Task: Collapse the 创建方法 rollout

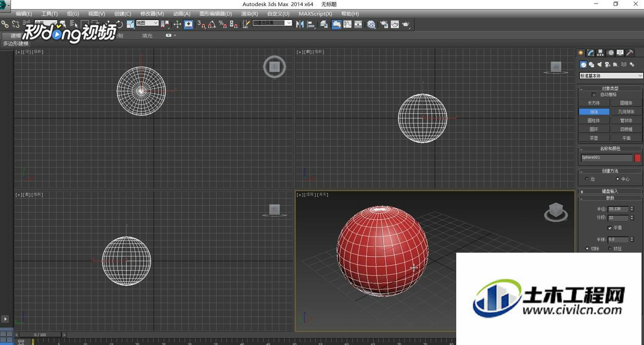Action: (611, 171)
